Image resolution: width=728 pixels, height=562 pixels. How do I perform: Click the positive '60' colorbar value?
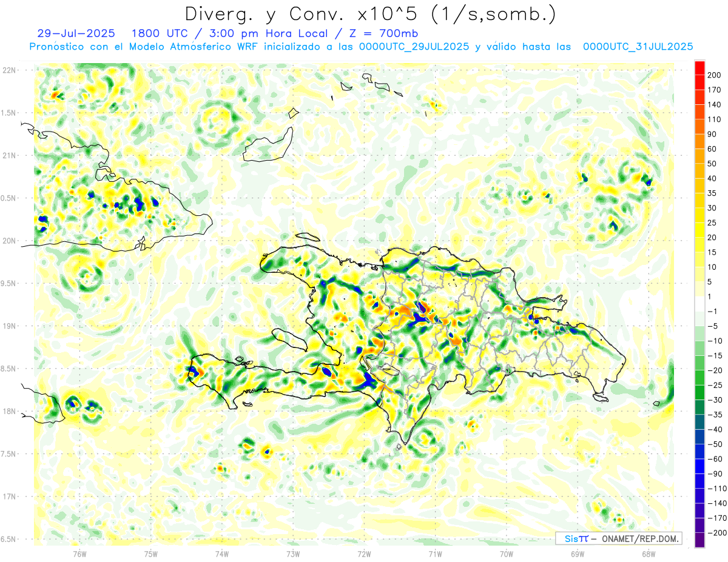point(712,149)
